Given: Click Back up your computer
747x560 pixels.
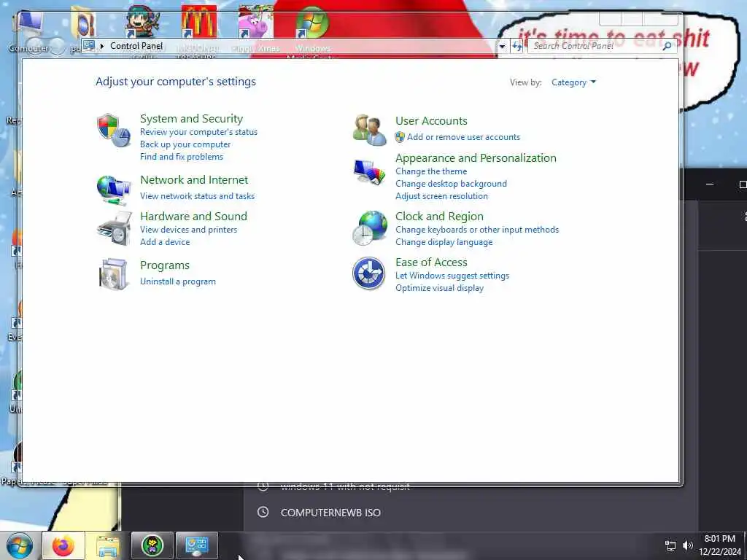Looking at the screenshot, I should point(185,144).
